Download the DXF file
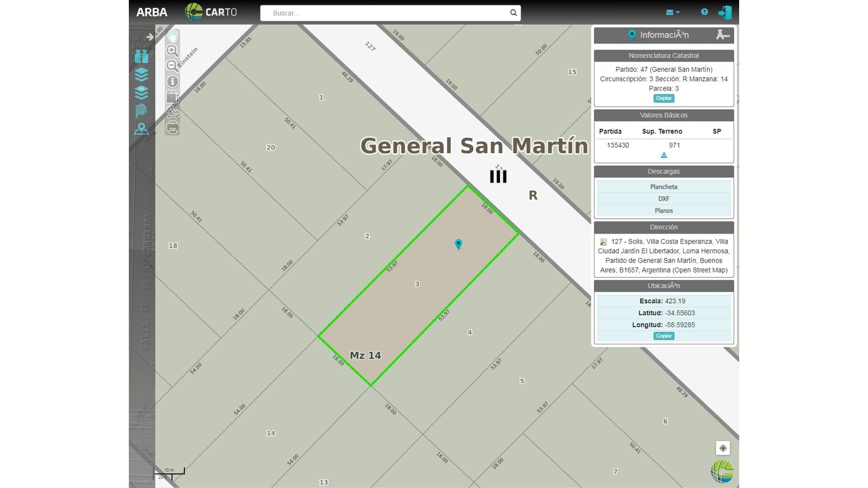This screenshot has height=488, width=868. (x=664, y=199)
